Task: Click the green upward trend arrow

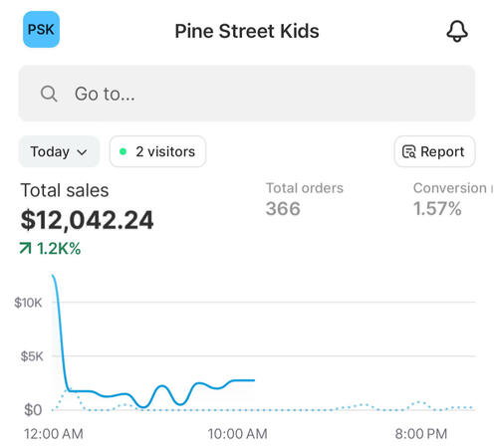Action: [x=26, y=248]
